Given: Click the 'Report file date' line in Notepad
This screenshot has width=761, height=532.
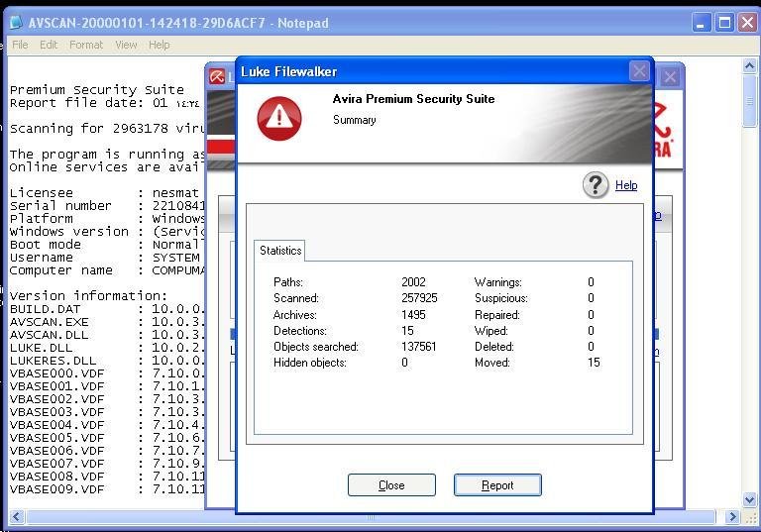Looking at the screenshot, I should click(104, 103).
